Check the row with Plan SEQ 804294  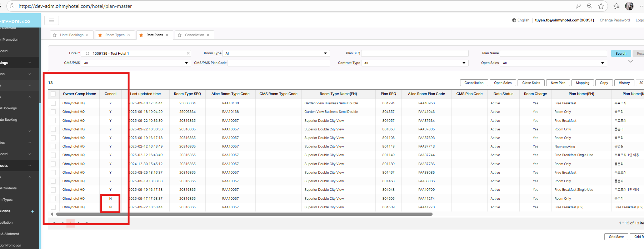53,103
